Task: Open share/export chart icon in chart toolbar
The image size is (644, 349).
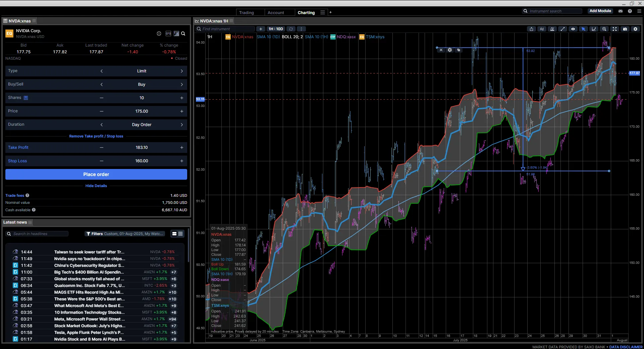Action: [531, 29]
